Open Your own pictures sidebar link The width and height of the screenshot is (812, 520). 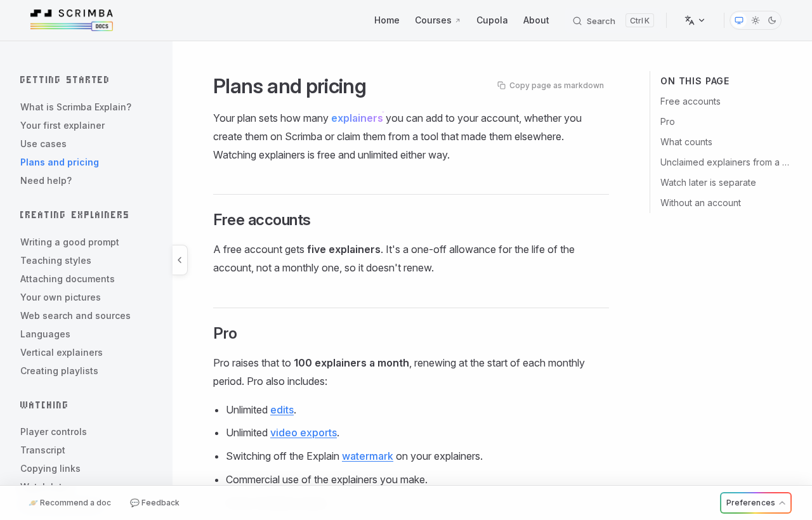[x=60, y=297]
